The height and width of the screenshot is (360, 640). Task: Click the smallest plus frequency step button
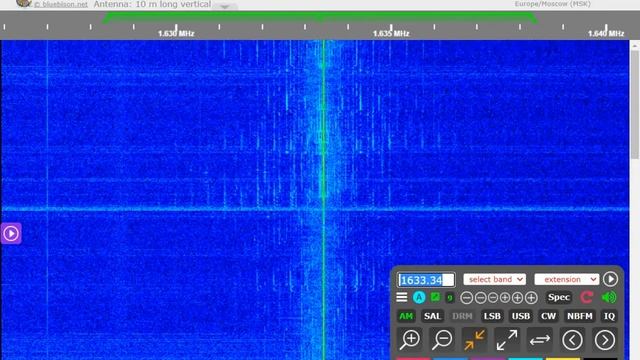(505, 298)
